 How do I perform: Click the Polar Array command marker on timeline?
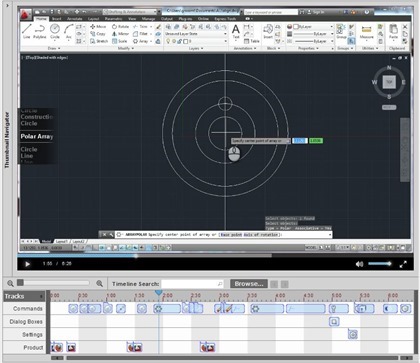167,308
